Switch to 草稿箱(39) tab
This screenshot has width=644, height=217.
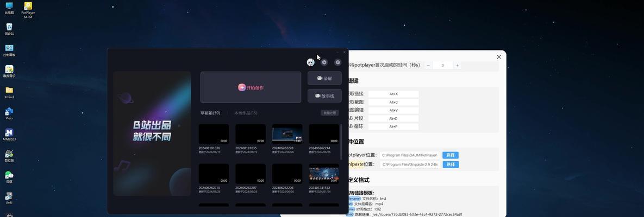pos(210,113)
